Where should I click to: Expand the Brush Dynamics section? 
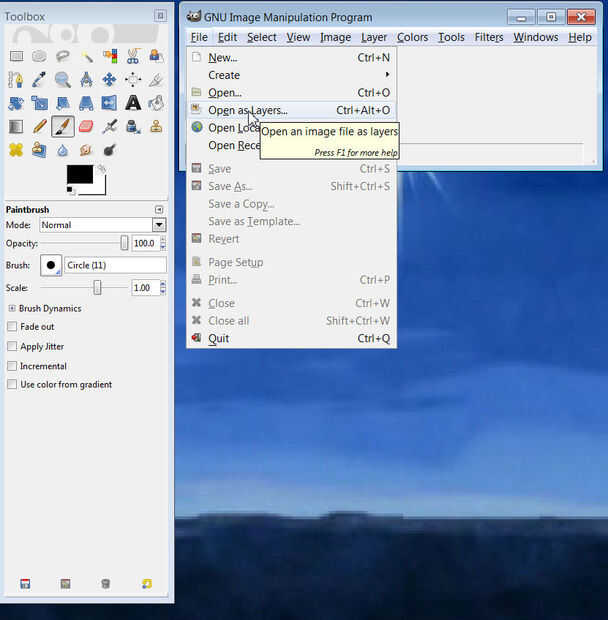point(12,308)
